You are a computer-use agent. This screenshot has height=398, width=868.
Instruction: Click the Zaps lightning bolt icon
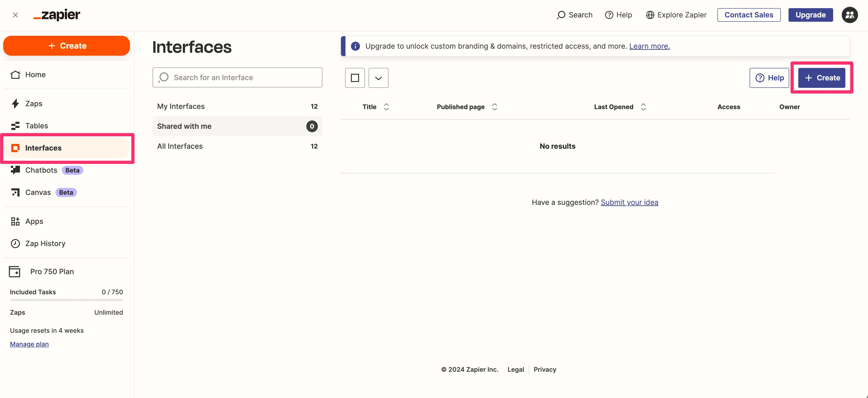[15, 103]
